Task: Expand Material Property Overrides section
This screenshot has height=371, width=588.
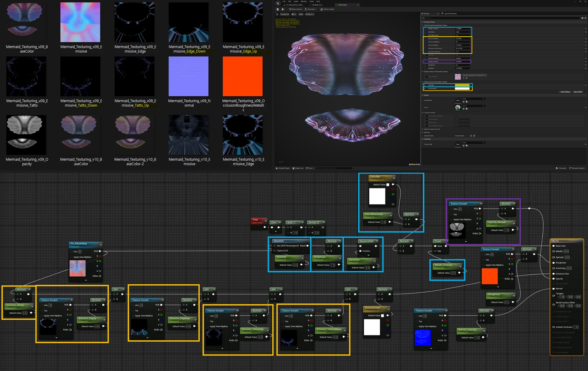Action: coord(423,129)
